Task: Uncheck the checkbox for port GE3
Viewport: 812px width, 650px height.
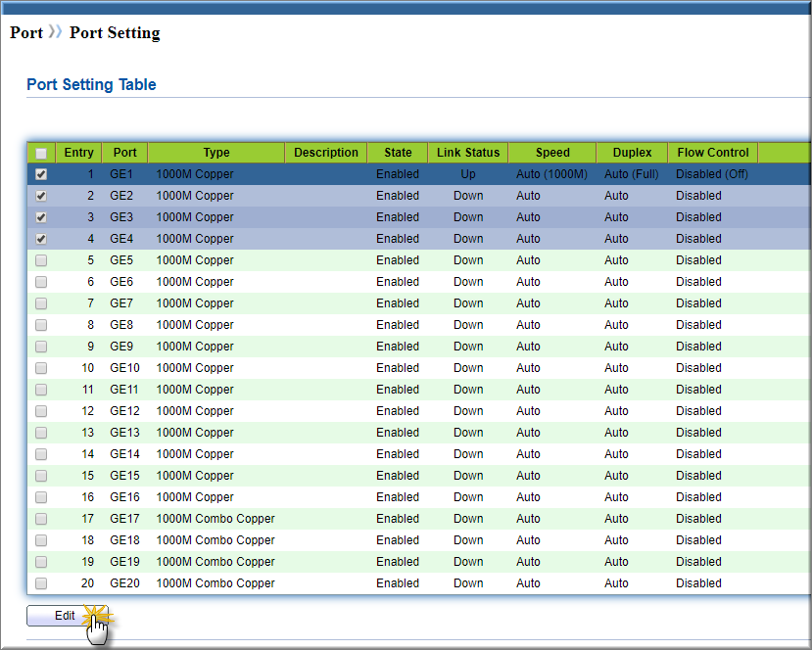Action: (41, 217)
